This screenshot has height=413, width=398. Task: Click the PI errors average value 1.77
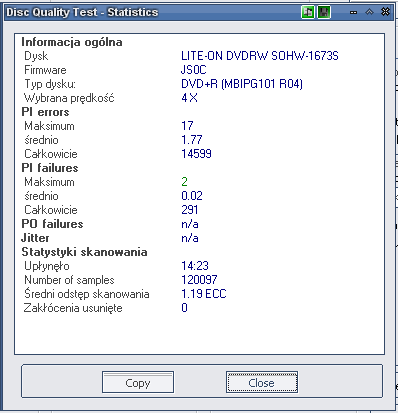192,140
